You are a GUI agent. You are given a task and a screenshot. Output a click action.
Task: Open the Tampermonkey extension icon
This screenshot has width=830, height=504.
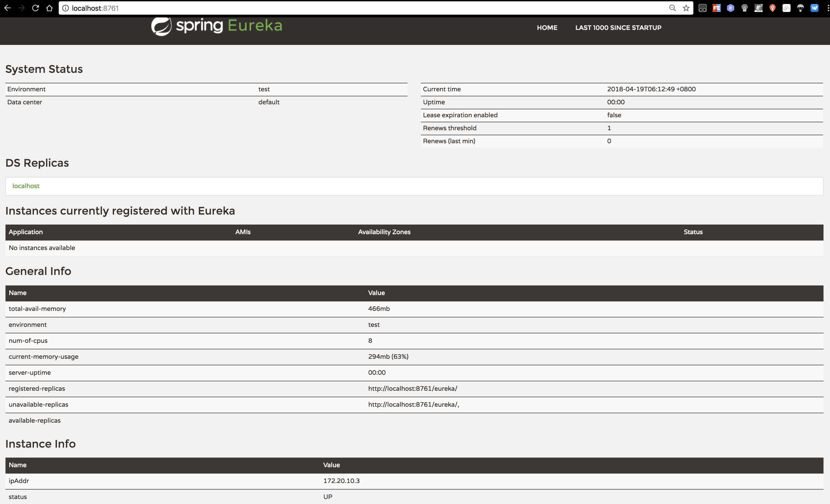click(x=703, y=8)
